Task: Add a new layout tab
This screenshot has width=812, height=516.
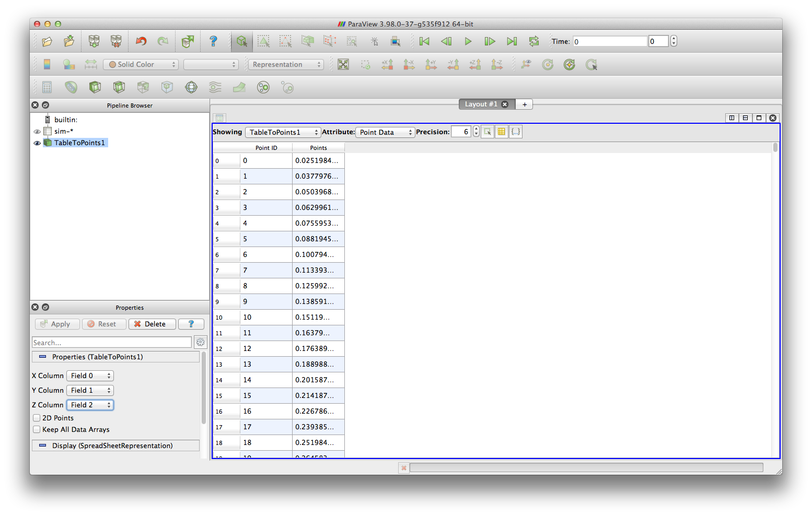Action: pyautogui.click(x=525, y=104)
